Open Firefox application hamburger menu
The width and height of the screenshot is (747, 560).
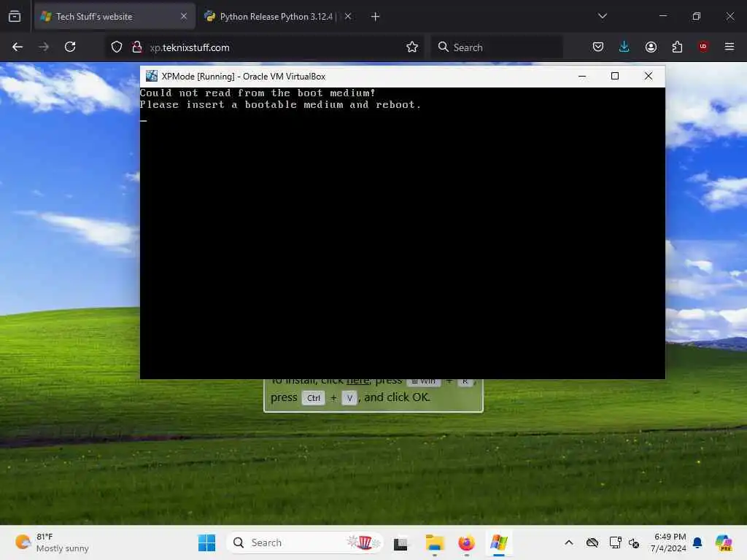click(x=729, y=47)
